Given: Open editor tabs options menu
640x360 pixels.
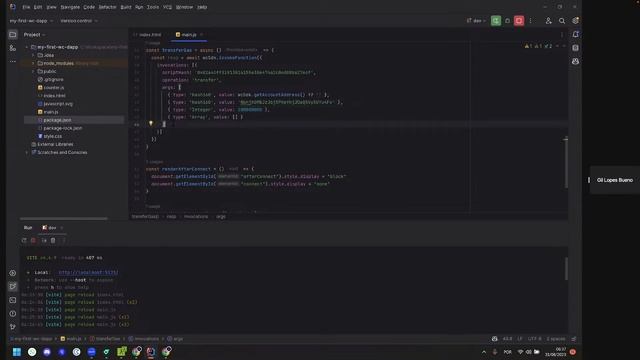Looking at the screenshot, I should click(x=562, y=35).
